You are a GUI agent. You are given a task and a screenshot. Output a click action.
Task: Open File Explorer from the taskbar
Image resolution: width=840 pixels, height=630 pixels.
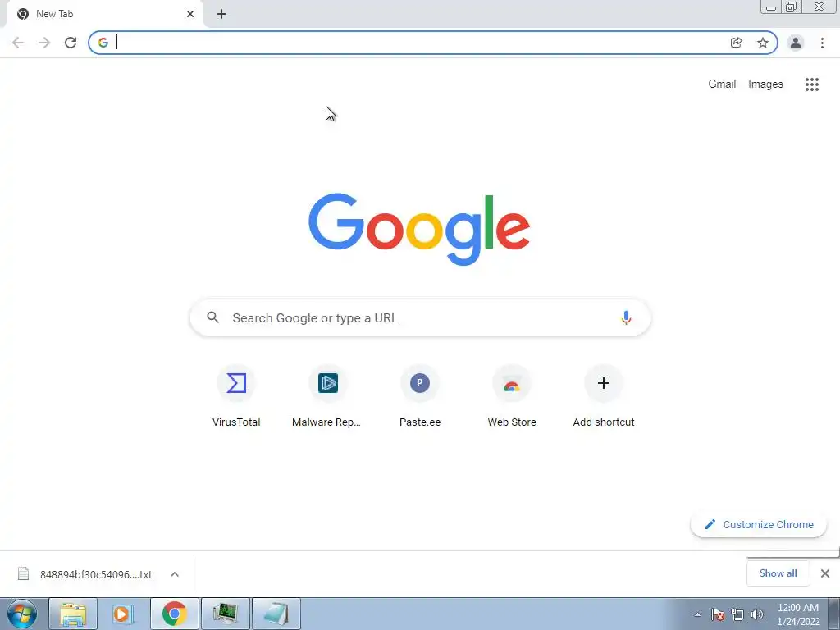[73, 614]
